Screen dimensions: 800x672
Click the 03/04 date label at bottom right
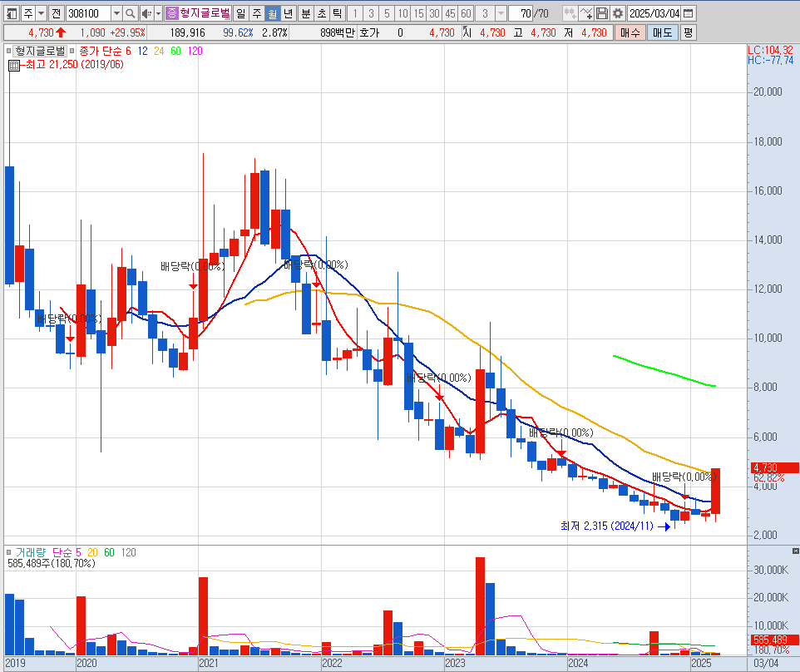pos(766,663)
